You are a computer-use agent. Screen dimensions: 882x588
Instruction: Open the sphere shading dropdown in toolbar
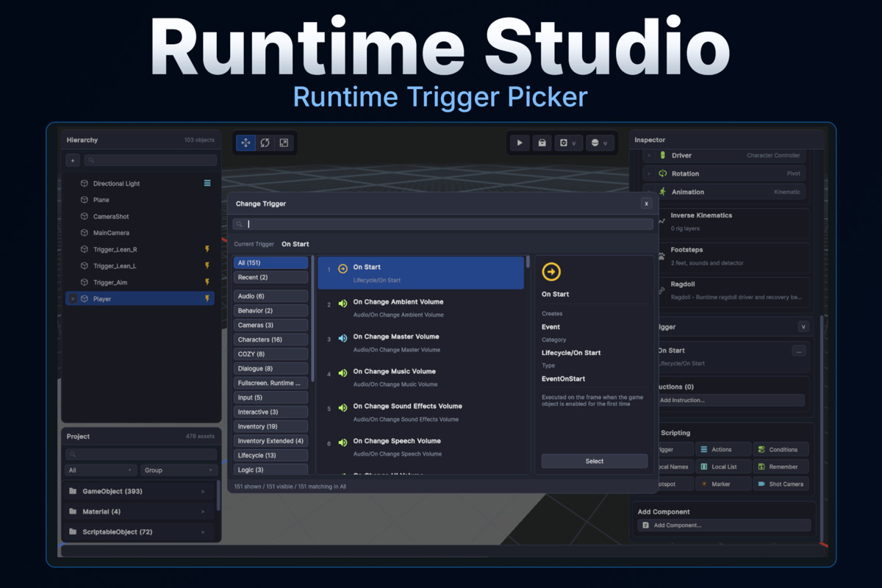tap(599, 143)
